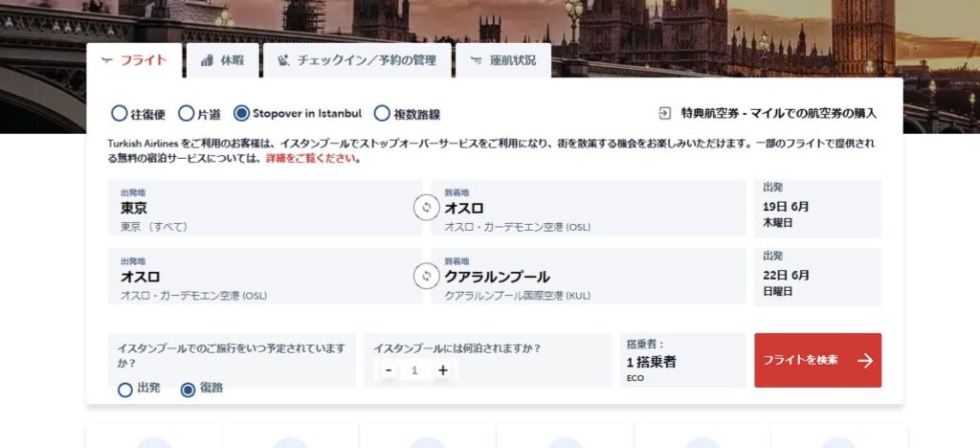Expand the 搭乗者 passenger selector
The height and width of the screenshot is (448, 980).
tap(682, 361)
